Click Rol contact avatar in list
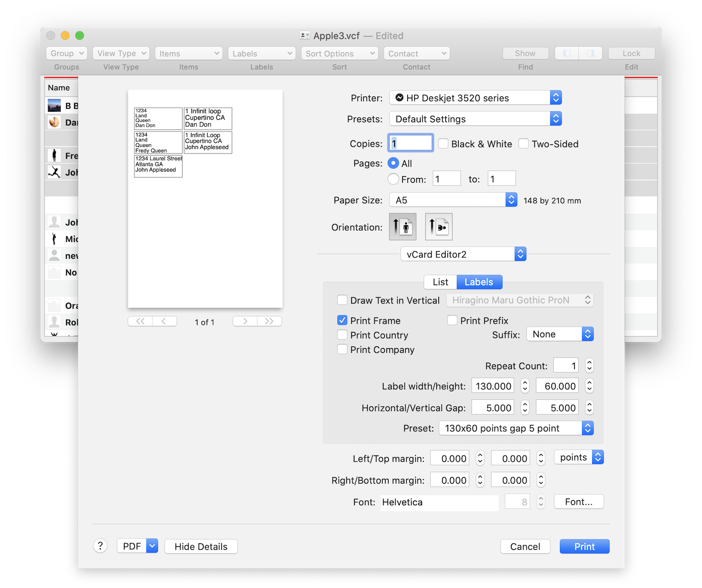Image resolution: width=702 pixels, height=588 pixels. point(54,322)
